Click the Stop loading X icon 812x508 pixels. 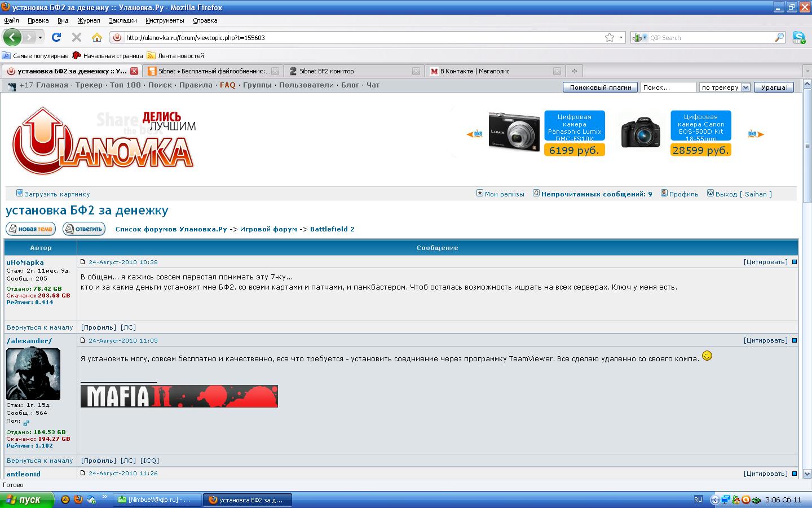[77, 37]
